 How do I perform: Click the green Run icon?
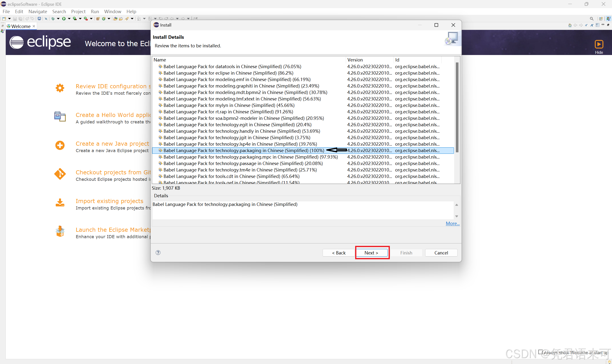click(64, 19)
